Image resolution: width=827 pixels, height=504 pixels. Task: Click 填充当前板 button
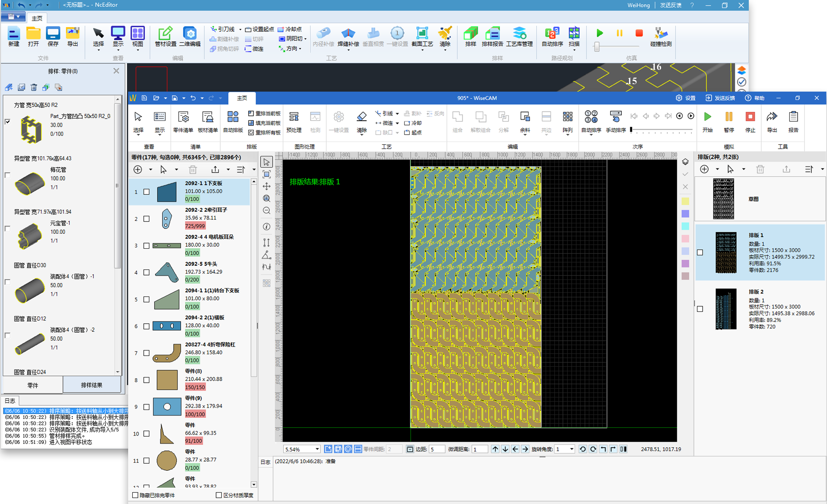(x=264, y=123)
